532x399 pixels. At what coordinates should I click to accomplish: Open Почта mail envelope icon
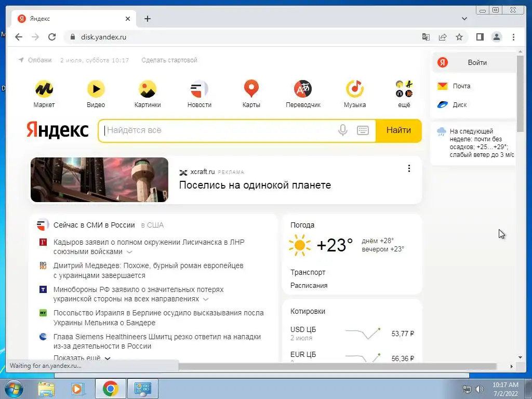pos(443,86)
